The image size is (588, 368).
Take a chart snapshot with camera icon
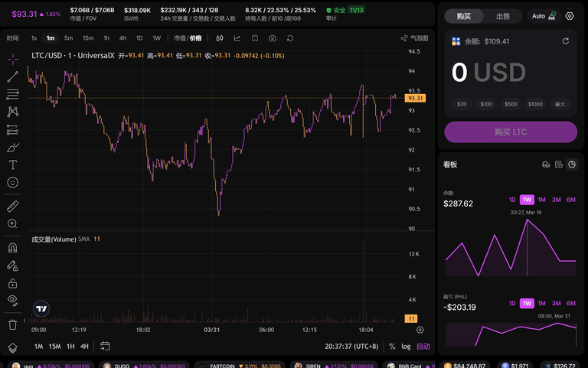(x=273, y=37)
